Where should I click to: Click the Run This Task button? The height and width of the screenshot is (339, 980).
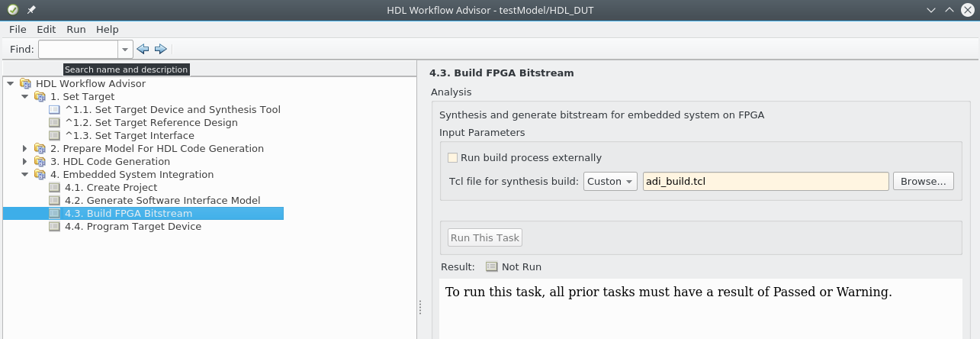point(485,237)
